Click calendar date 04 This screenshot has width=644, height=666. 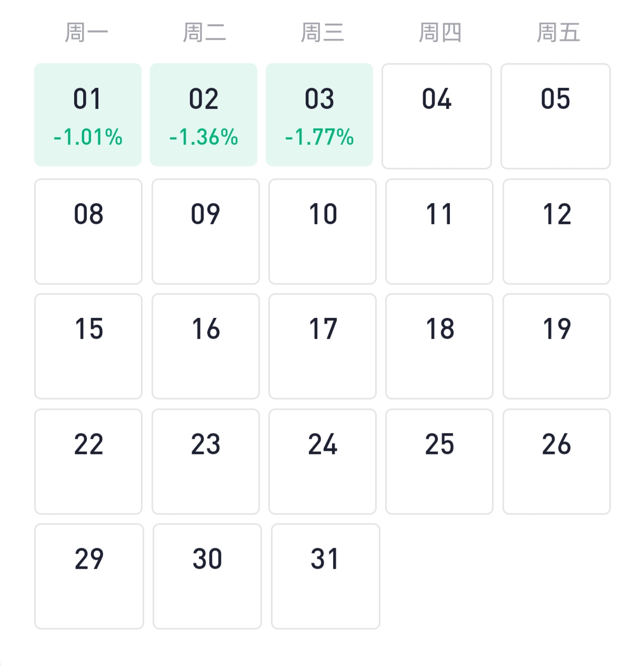[x=437, y=116]
